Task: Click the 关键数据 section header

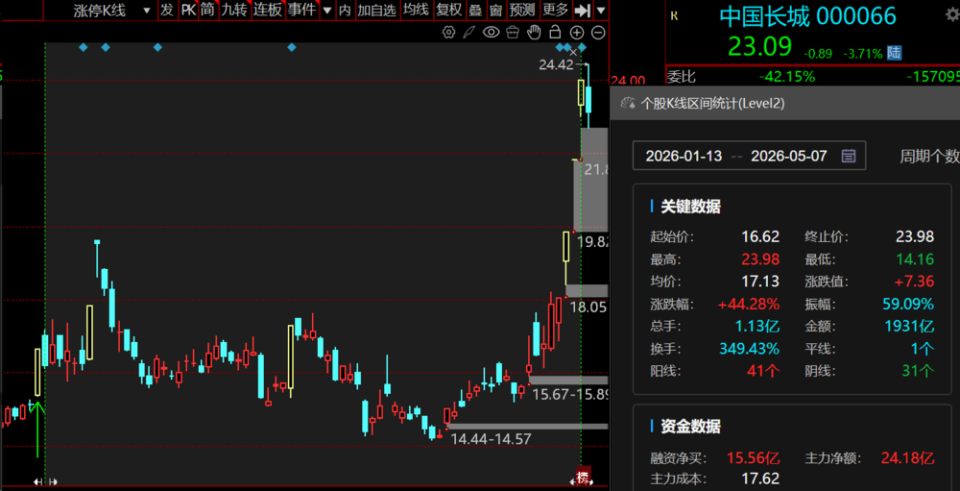Action: (691, 206)
